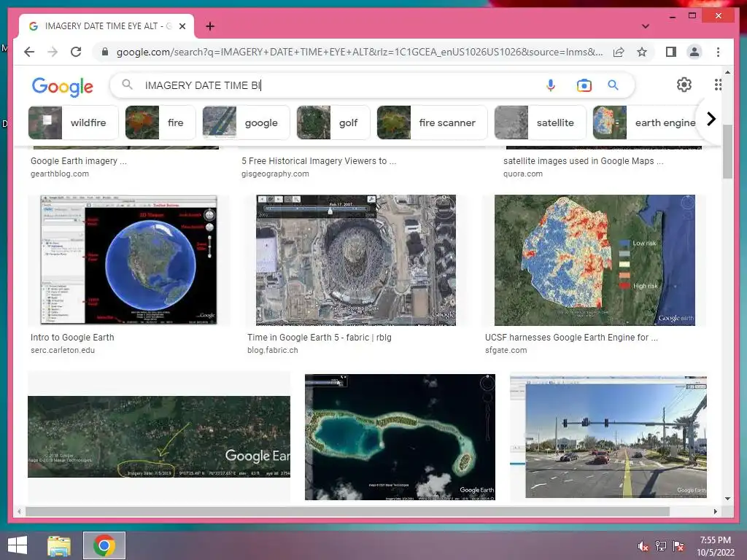This screenshot has width=747, height=560.
Task: Submit search with blue magnifier icon
Action: [x=613, y=85]
